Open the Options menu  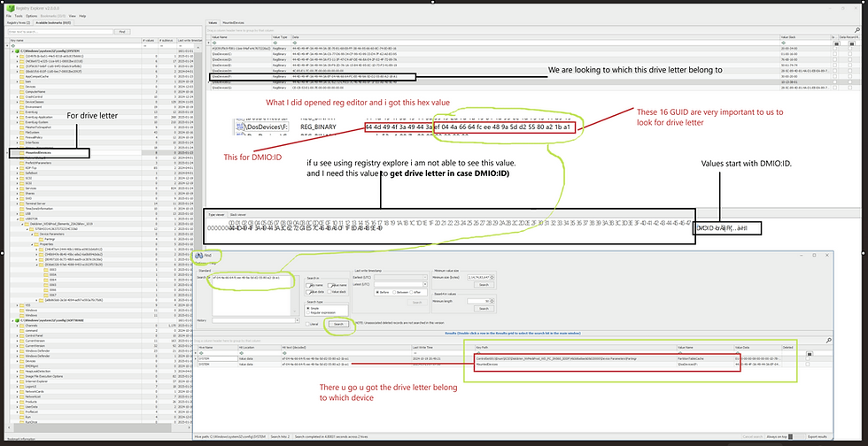tap(32, 16)
